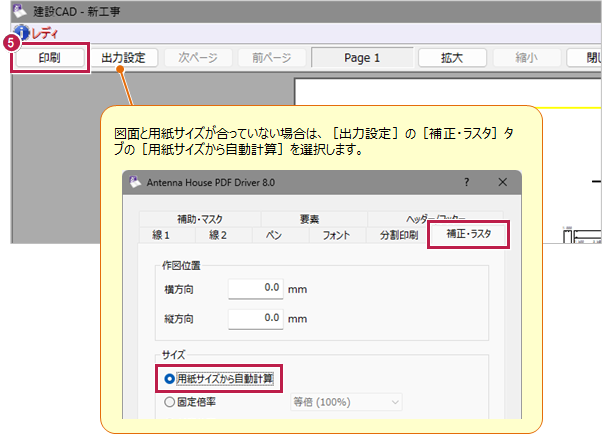Click the 建設CAD app icon in title bar

[x=20, y=11]
